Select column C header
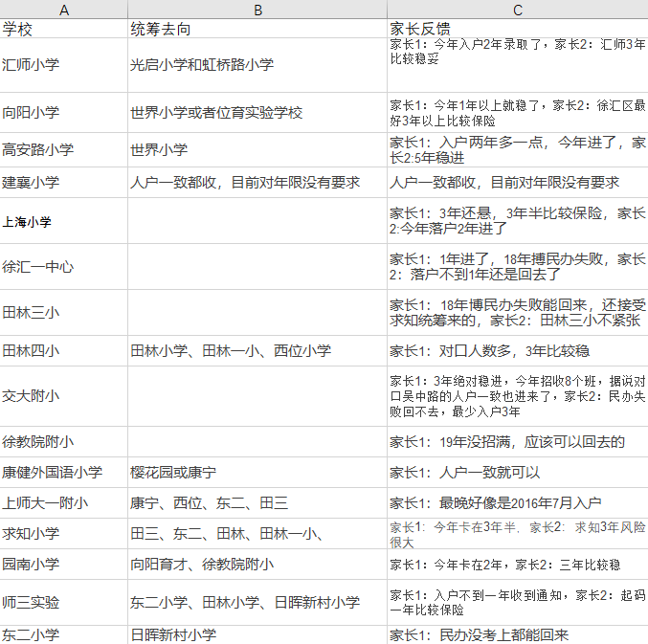The width and height of the screenshot is (648, 644). [518, 9]
